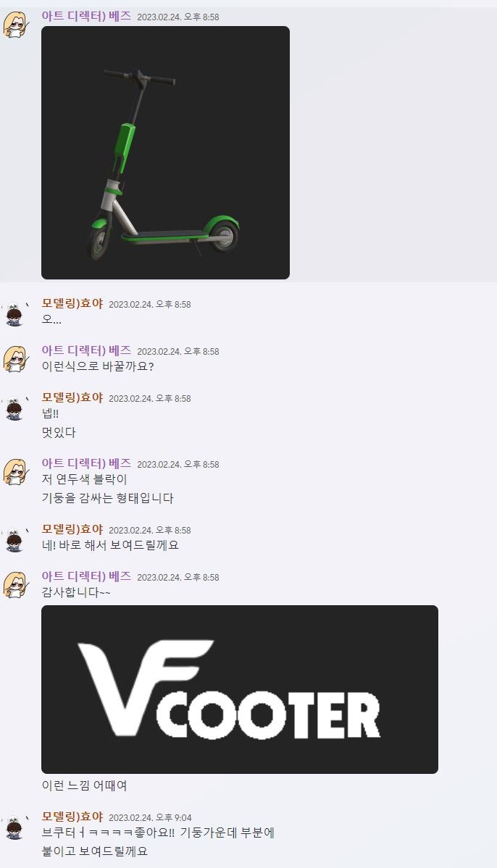This screenshot has width=497, height=868.
Task: Click 베즈's avatar beside '저 연두색 블락이'
Action: pyautogui.click(x=15, y=472)
